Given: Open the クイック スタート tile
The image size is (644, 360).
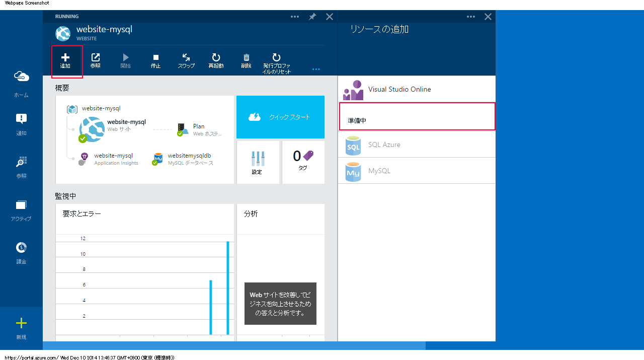Looking at the screenshot, I should [280, 117].
